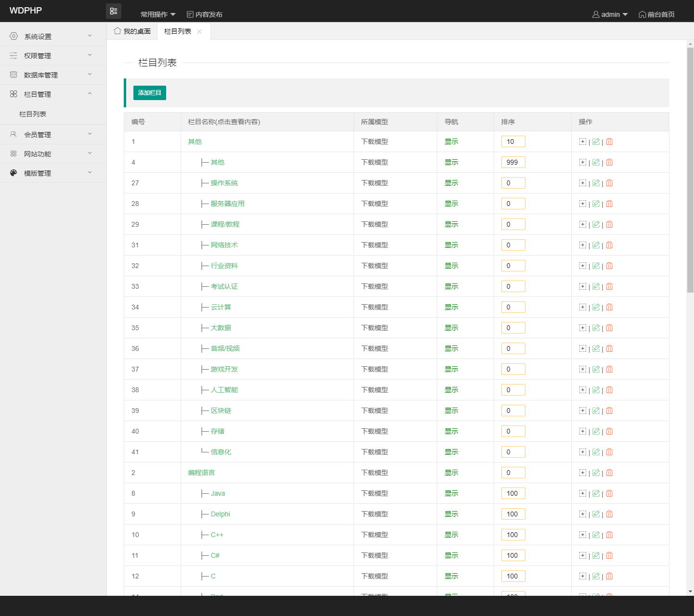The width and height of the screenshot is (694, 616).
Task: Click the sort field showing 999
Action: (x=513, y=162)
